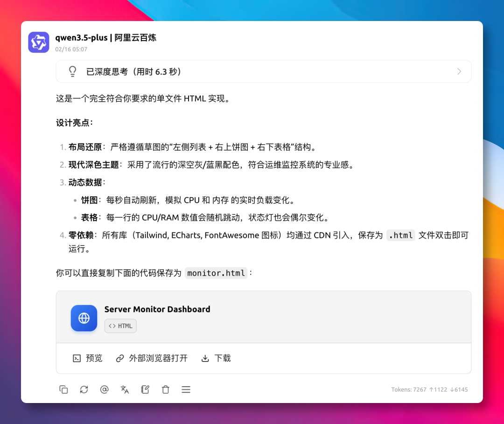
Task: Click the edit note icon
Action: (145, 389)
